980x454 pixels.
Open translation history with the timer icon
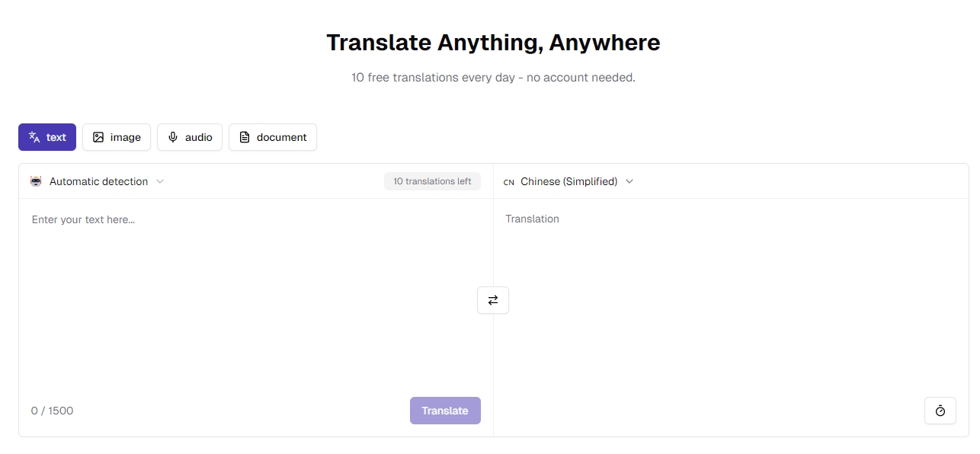click(940, 411)
